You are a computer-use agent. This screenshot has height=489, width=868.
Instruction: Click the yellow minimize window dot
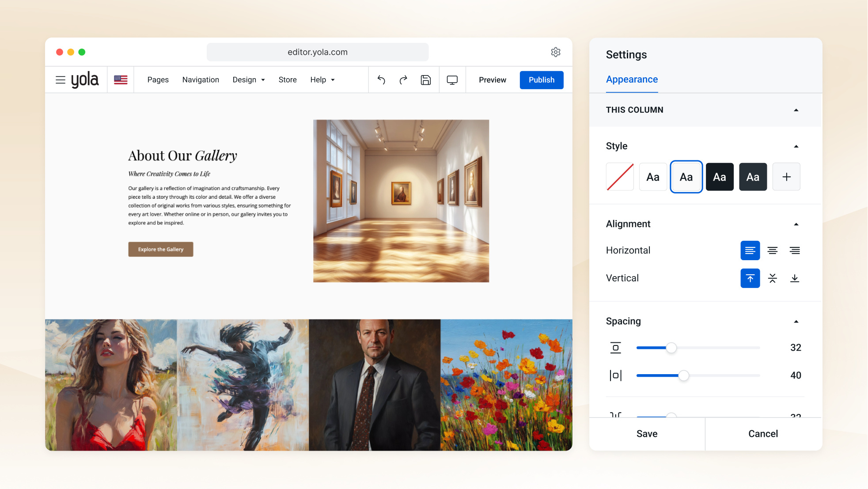[71, 52]
